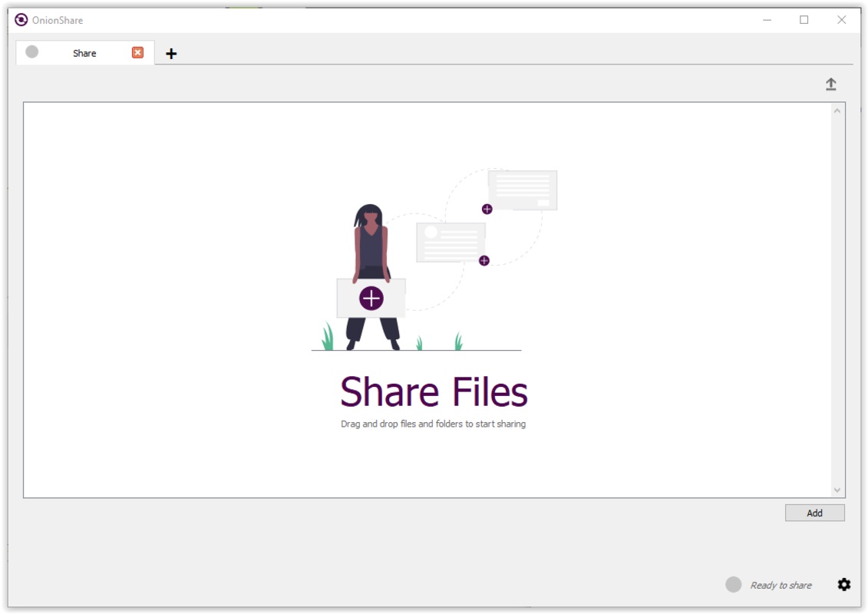Maximize the OnionShare window
This screenshot has height=614, width=868.
[804, 20]
